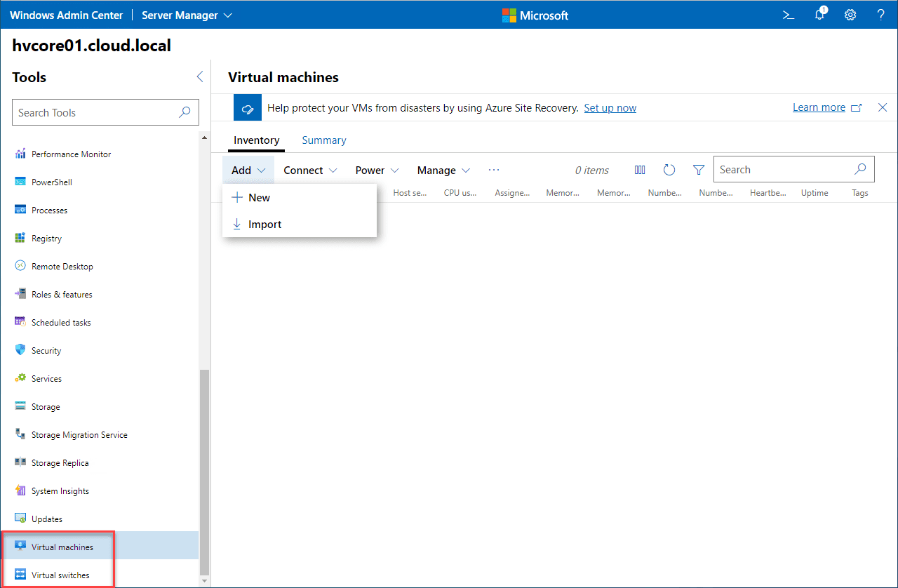Open the Storage tool

100,407
